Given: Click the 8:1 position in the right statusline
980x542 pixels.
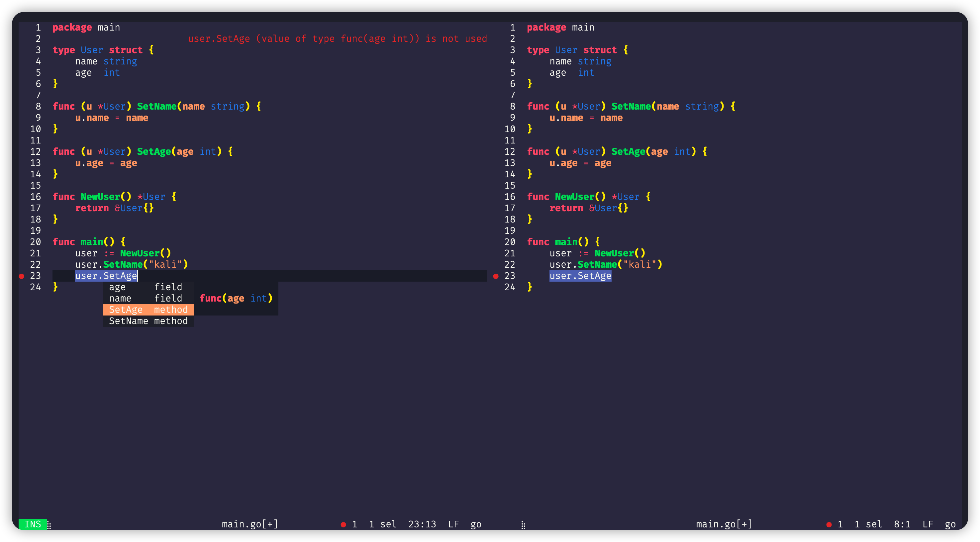Looking at the screenshot, I should [x=902, y=524].
